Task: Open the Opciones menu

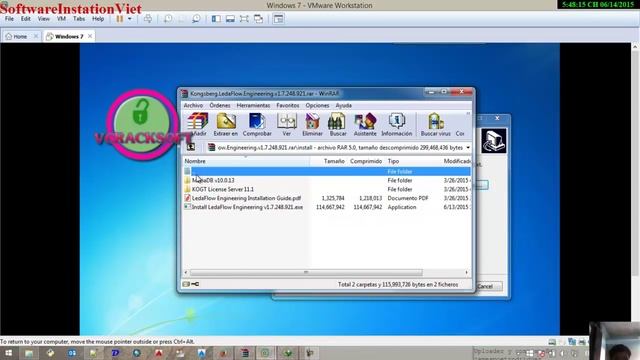Action: pyautogui.click(x=317, y=105)
